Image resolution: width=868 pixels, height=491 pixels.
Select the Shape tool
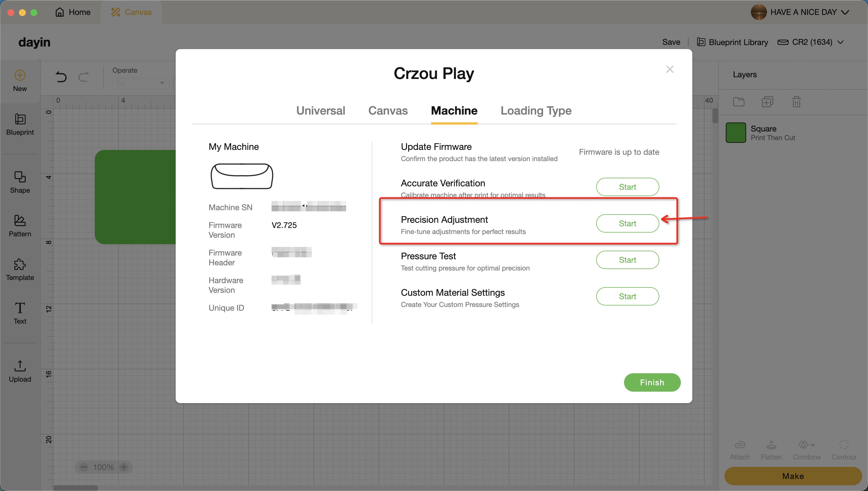pyautogui.click(x=20, y=182)
